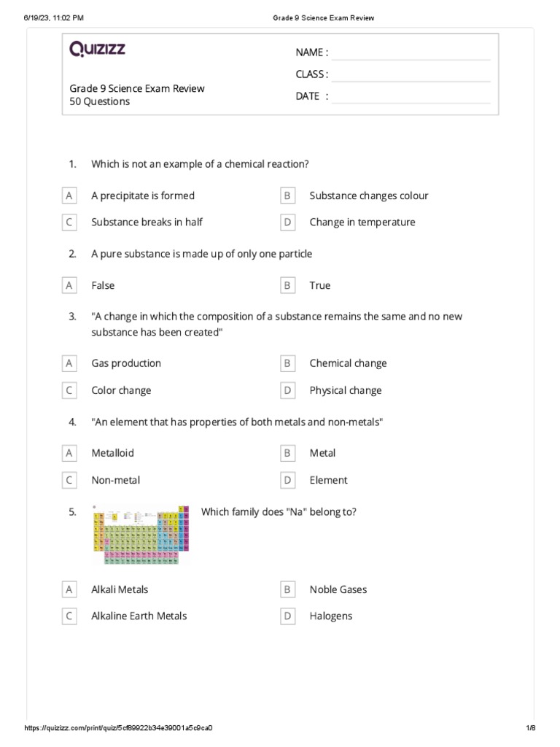Select option B 'Substance changes colour'
The height and width of the screenshot is (747, 560).
[x=287, y=196]
